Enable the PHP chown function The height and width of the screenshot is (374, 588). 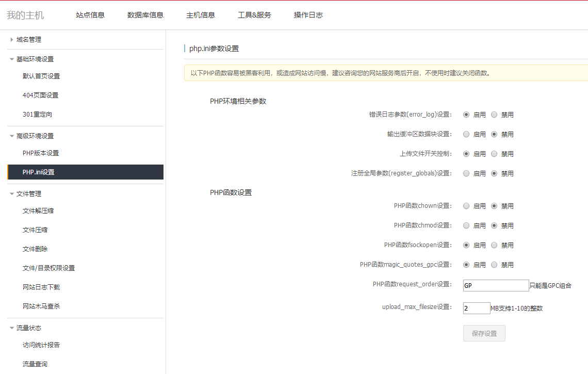[x=466, y=206]
